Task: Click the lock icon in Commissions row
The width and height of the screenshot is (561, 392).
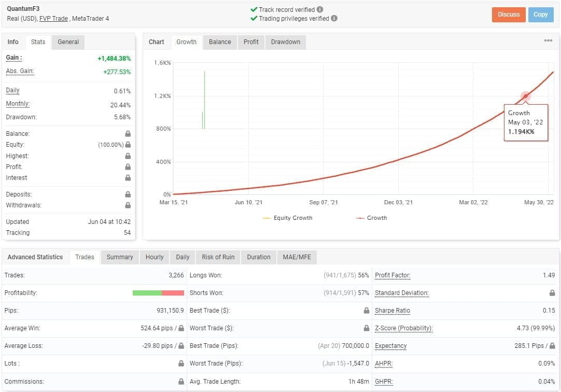Action: (x=181, y=381)
